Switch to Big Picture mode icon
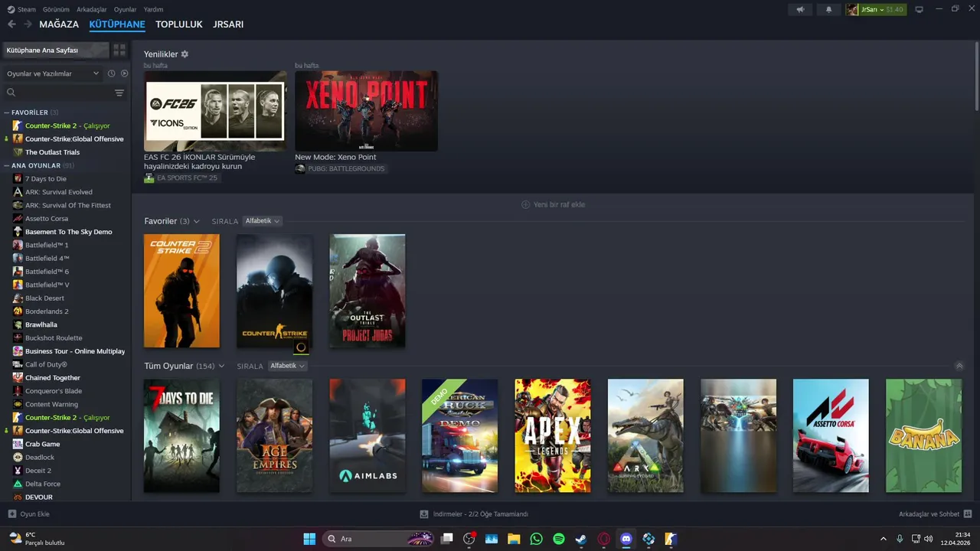980x551 pixels. pyautogui.click(x=919, y=9)
